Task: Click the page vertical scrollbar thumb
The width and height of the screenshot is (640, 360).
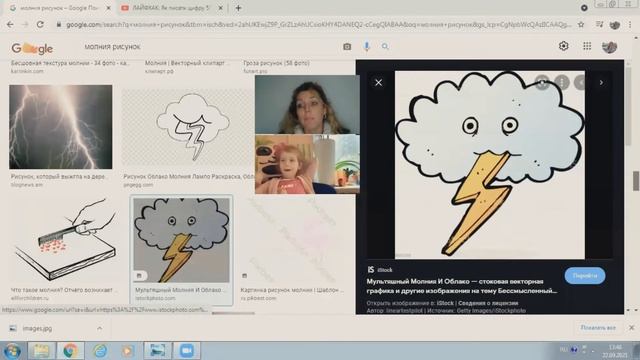Action: pos(636,181)
